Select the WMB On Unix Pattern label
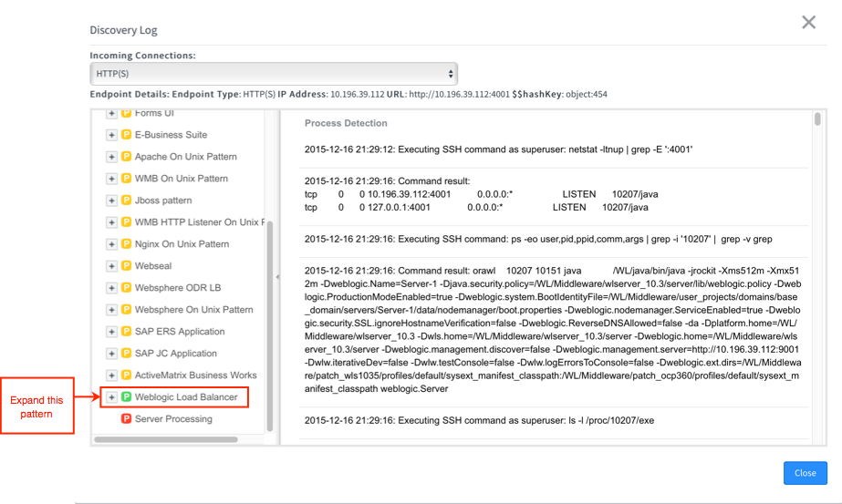Screen dimensions: 842x504 [182, 179]
